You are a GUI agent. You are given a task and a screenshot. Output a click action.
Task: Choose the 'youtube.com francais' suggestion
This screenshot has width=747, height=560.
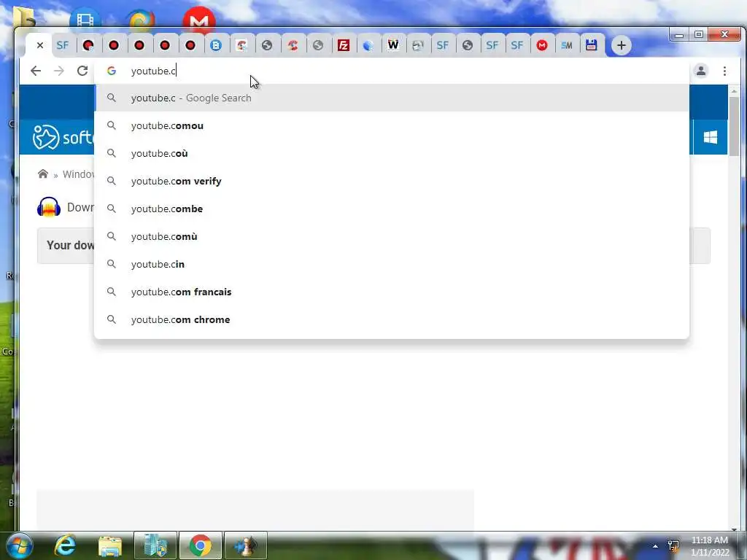point(392,292)
